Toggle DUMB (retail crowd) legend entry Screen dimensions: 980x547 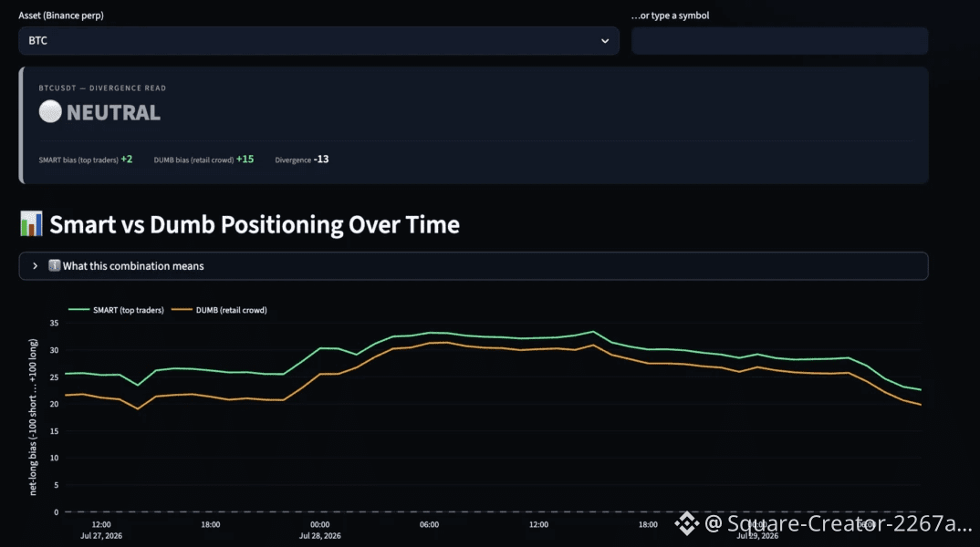[219, 310]
